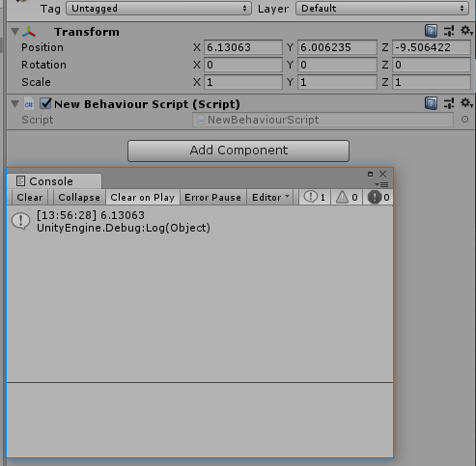Click the Rotation X input field
Viewport: 476px width, 466px height.
tap(243, 65)
